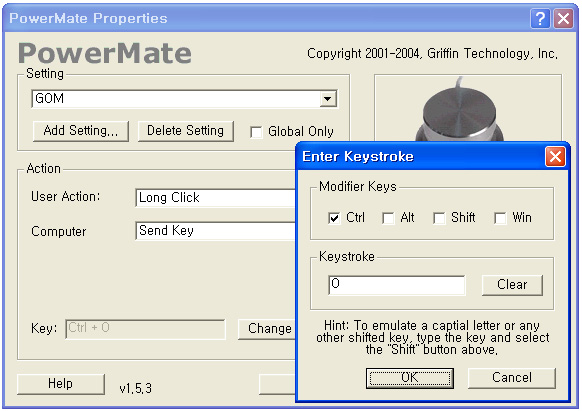The height and width of the screenshot is (411, 582).
Task: Focus the Keystroke input field
Action: [x=397, y=285]
